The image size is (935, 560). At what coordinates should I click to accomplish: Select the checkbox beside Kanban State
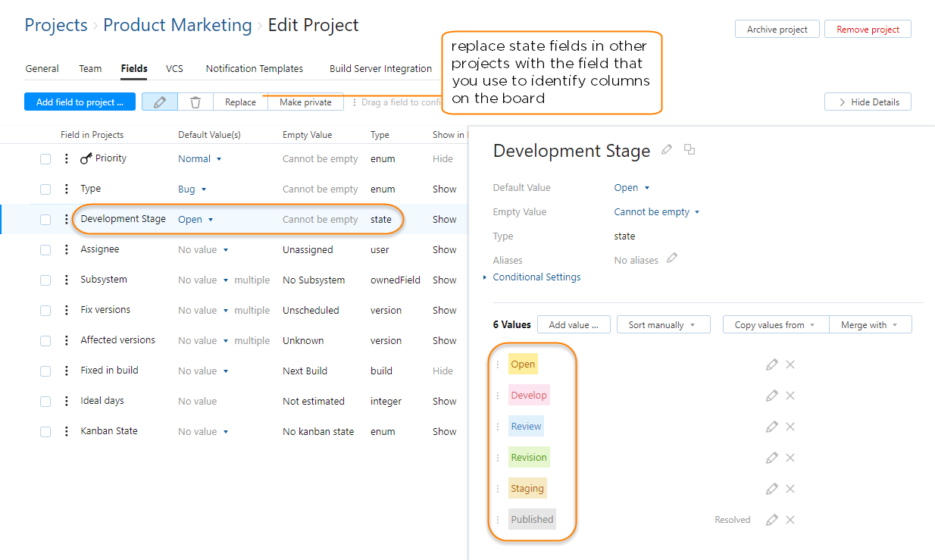pyautogui.click(x=45, y=431)
